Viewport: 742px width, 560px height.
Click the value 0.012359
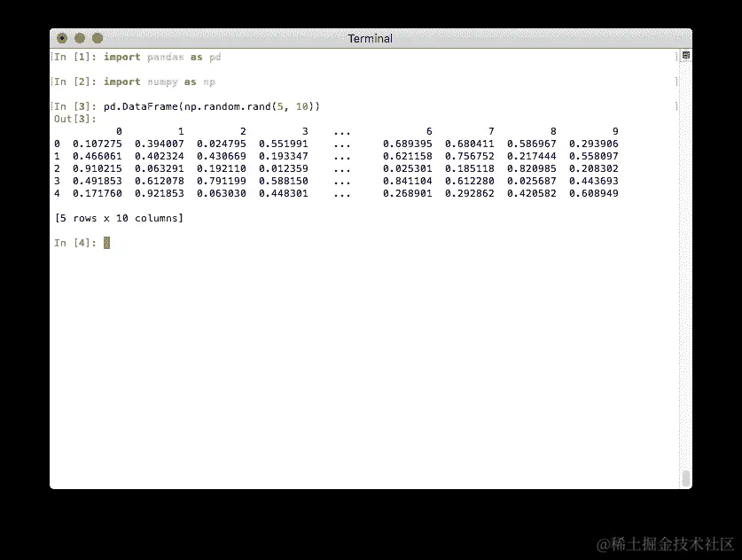(283, 168)
